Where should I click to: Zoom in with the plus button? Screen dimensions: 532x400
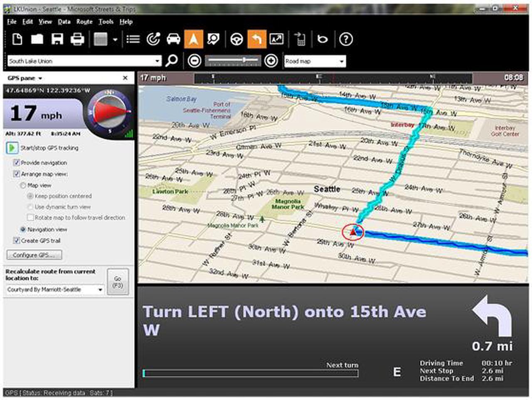(271, 61)
